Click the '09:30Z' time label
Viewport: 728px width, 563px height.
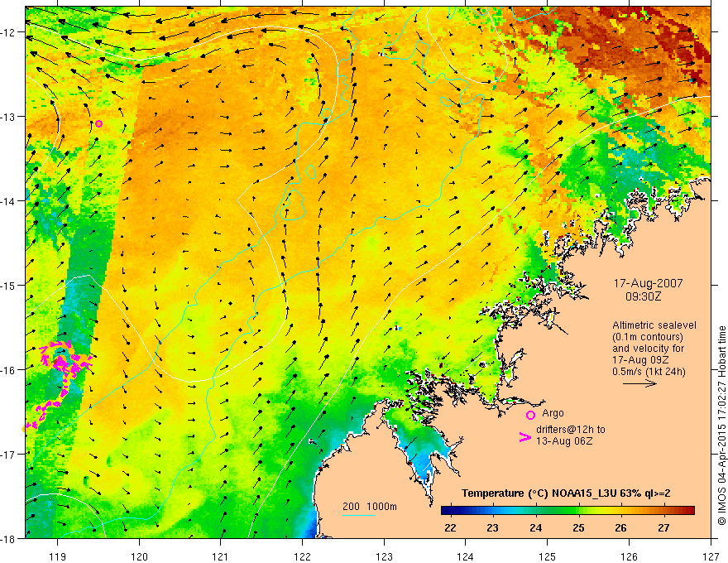coord(643,296)
